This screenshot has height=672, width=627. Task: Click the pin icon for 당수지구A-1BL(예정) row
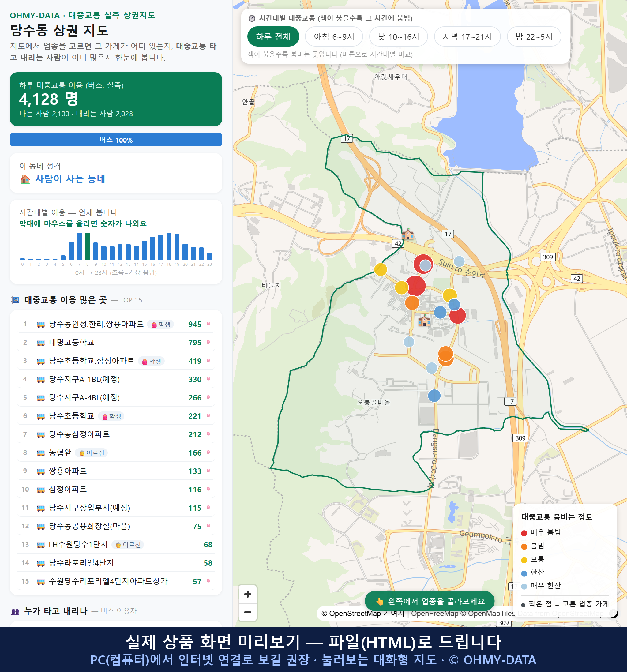(x=208, y=379)
